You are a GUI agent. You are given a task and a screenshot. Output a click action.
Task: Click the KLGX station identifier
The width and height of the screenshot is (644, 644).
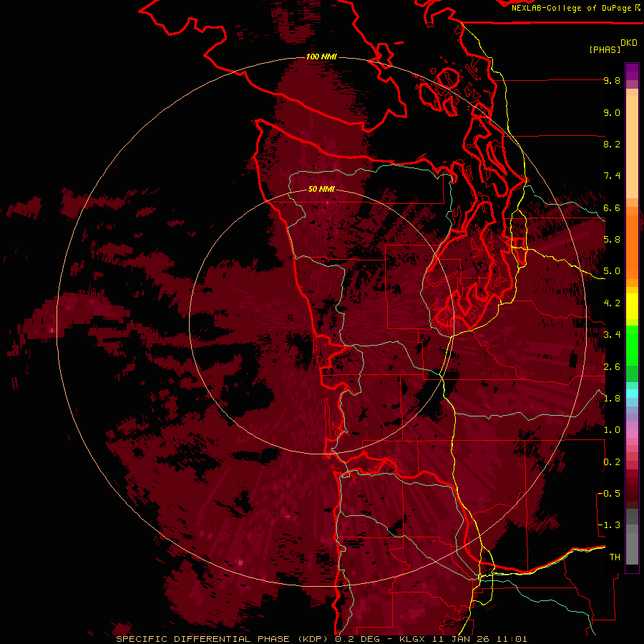point(413,639)
